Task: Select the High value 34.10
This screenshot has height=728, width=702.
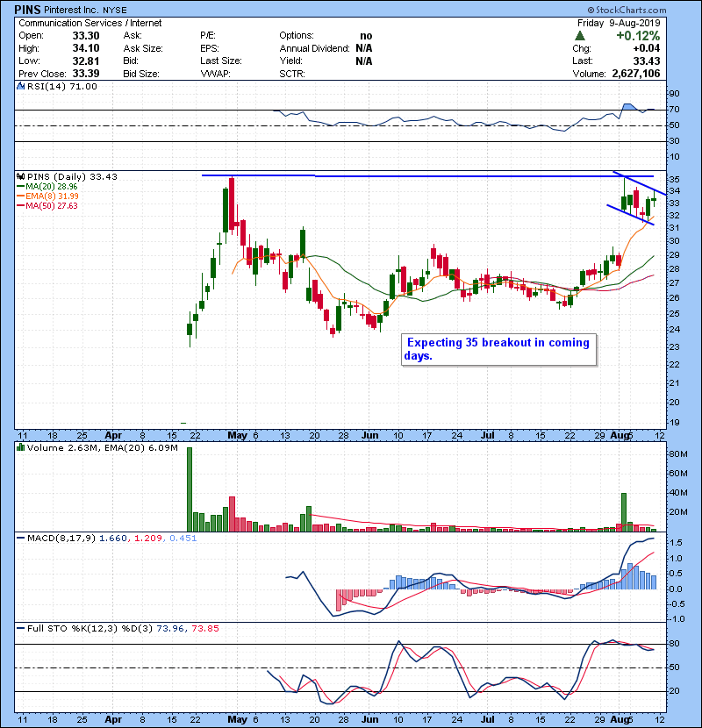Action: [86, 48]
